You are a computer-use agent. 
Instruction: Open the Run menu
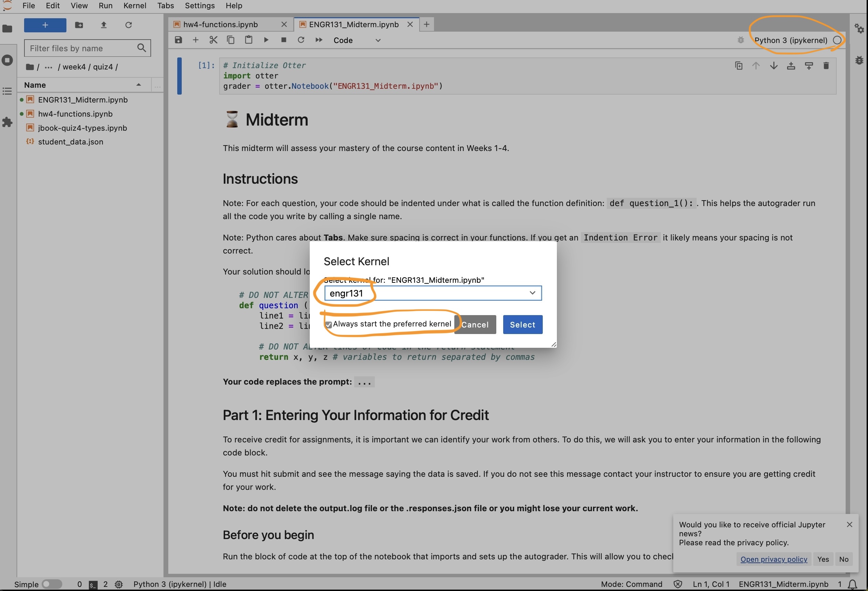[x=106, y=6]
